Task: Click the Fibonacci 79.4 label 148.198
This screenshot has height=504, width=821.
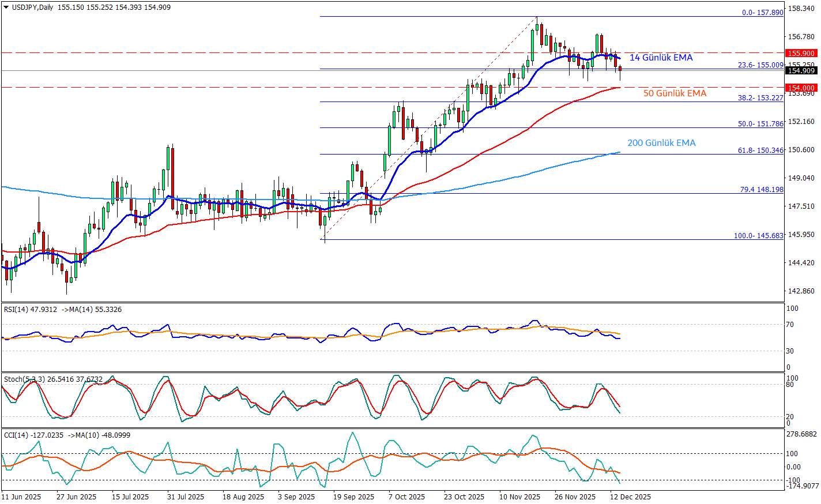Action: [762, 190]
